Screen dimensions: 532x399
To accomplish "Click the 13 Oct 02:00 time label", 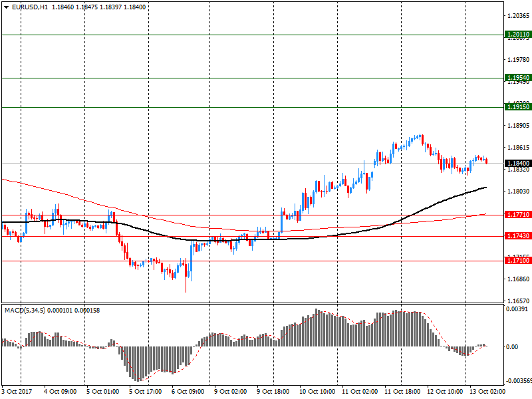I will coord(487,392).
